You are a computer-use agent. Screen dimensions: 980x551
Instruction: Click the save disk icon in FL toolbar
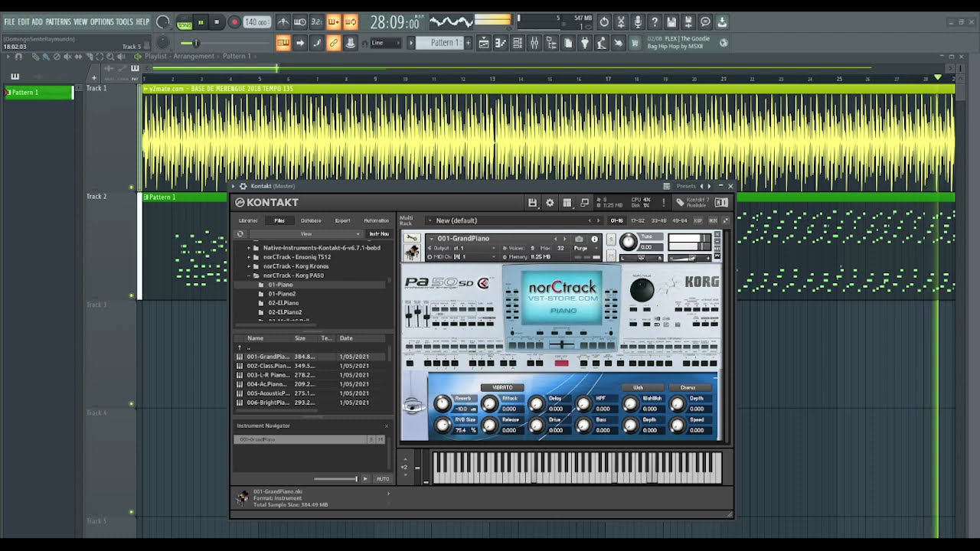coord(671,22)
